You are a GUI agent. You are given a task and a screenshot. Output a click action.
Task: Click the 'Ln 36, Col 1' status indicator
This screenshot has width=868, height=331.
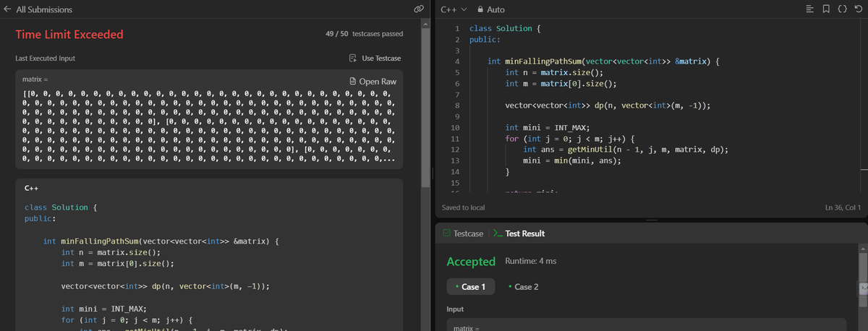[x=843, y=207]
